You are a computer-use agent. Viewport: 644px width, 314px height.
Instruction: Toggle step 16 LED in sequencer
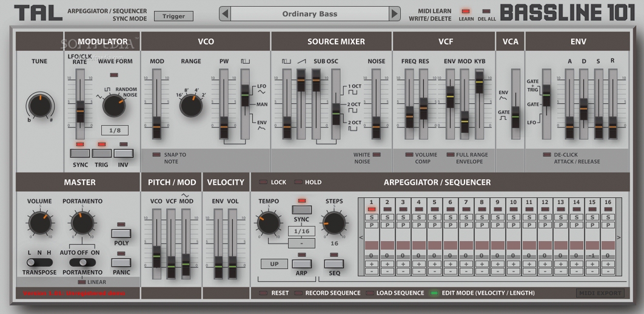tap(608, 209)
